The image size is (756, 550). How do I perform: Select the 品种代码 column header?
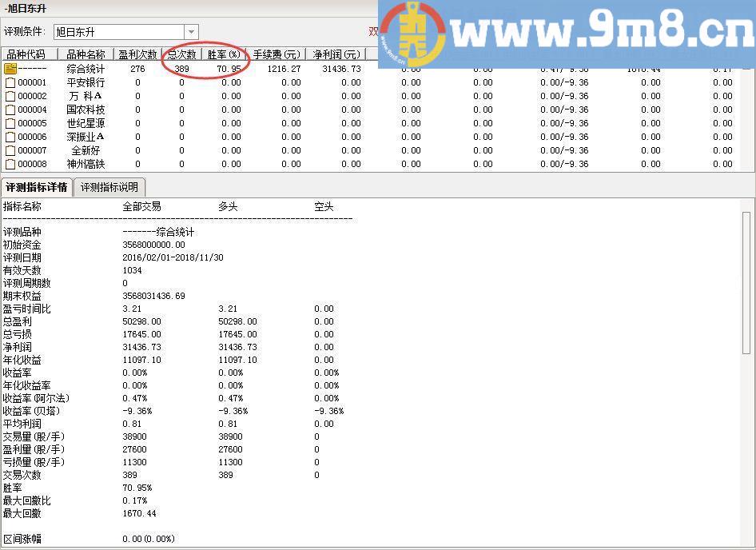point(26,54)
